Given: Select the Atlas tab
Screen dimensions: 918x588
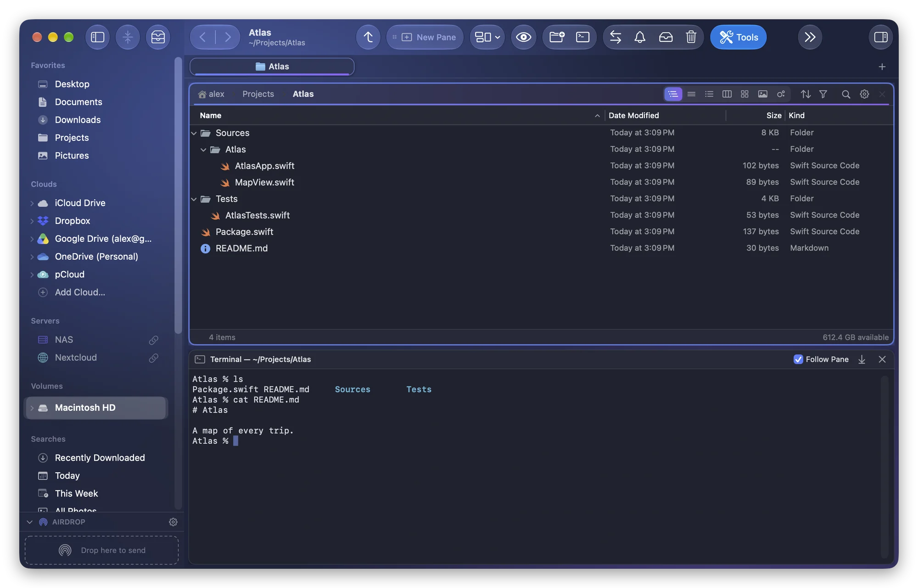Looking at the screenshot, I should click(x=272, y=67).
